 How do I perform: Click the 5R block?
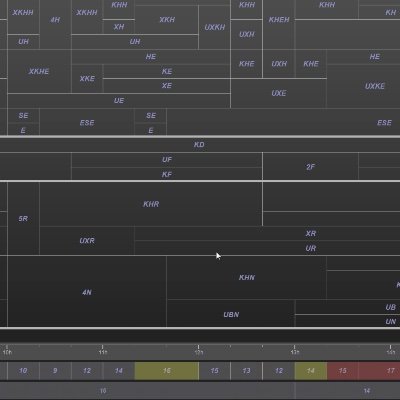point(23,219)
